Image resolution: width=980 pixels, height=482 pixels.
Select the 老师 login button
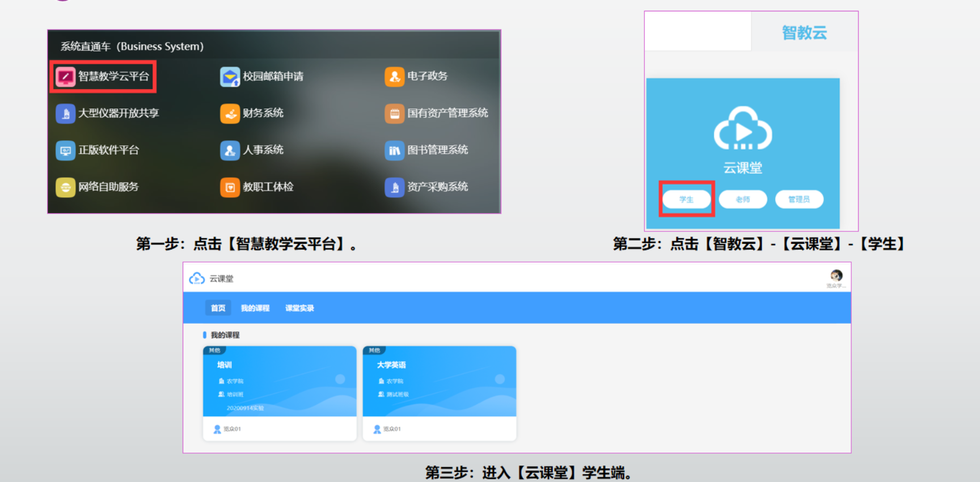click(x=742, y=200)
